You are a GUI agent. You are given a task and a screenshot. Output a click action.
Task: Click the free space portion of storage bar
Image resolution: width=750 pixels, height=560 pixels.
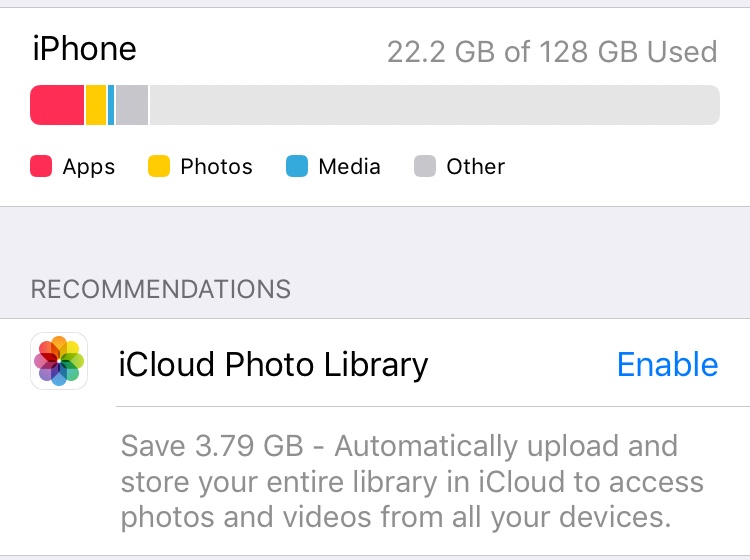[x=435, y=105]
